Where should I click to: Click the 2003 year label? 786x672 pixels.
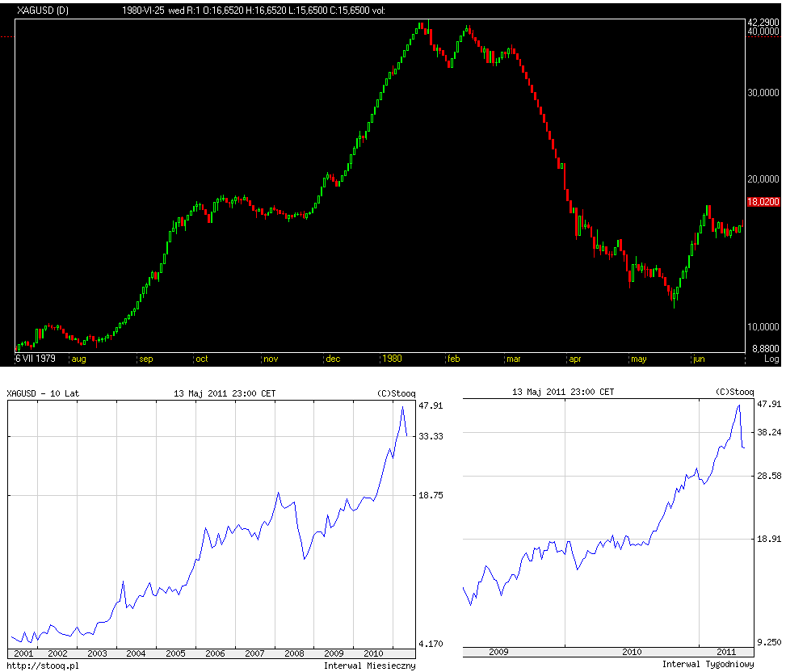[x=97, y=653]
